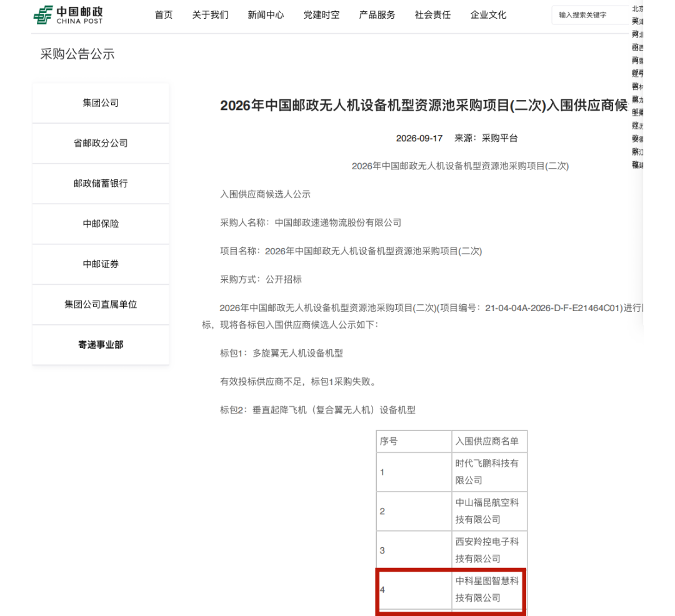Select the 企业文化 menu item
This screenshot has width=675, height=616.
(488, 15)
